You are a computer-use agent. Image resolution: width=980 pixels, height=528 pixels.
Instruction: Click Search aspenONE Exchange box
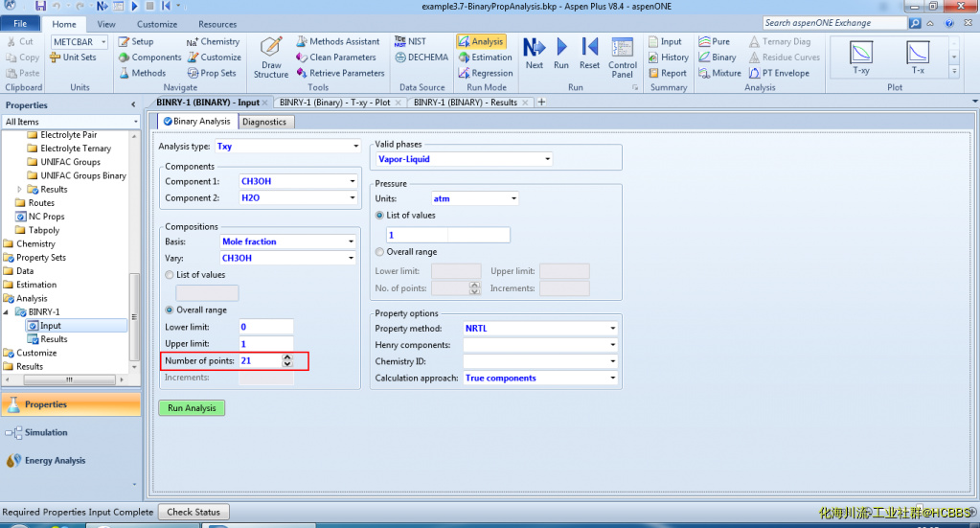point(835,22)
